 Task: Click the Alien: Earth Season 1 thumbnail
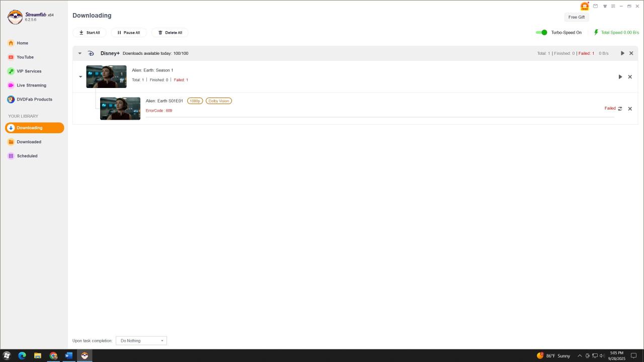pyautogui.click(x=106, y=77)
